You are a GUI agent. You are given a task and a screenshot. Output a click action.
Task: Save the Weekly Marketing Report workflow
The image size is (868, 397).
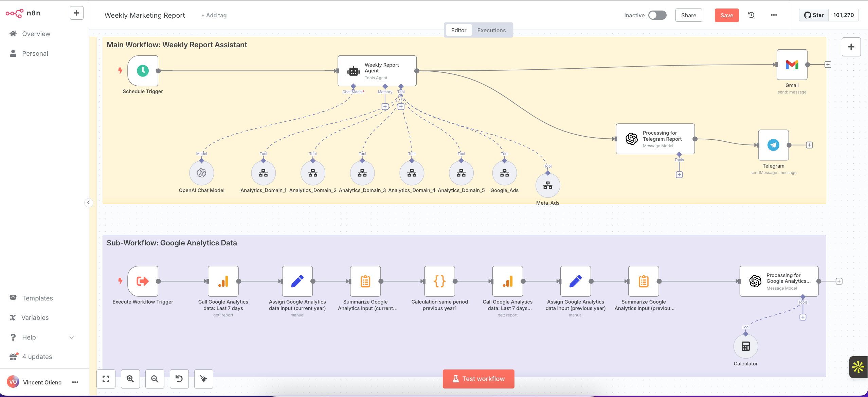[x=726, y=15]
